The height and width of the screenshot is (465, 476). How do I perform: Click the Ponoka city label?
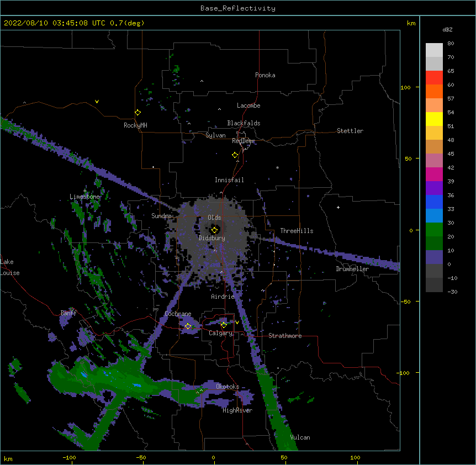(x=265, y=75)
